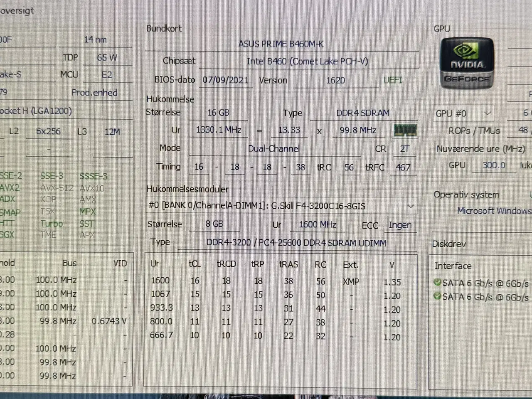532x399 pixels.
Task: Click the BIOS version 1620 field
Action: [x=336, y=80]
